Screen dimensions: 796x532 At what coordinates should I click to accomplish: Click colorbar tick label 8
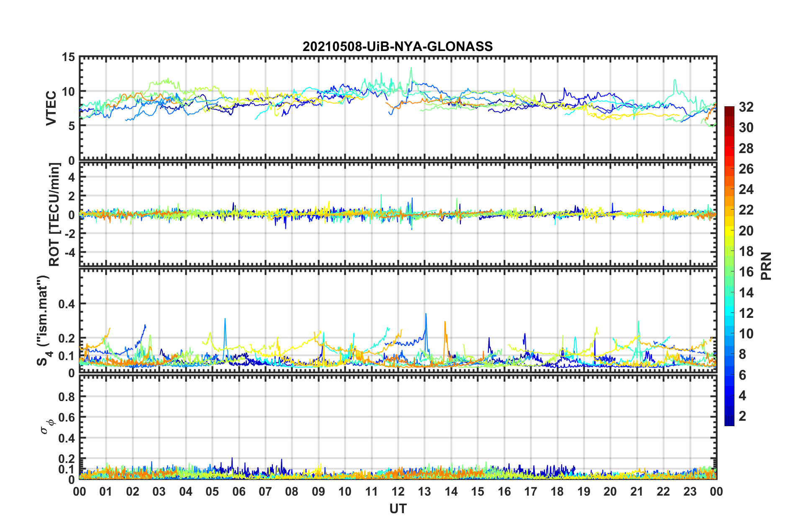coord(742,354)
